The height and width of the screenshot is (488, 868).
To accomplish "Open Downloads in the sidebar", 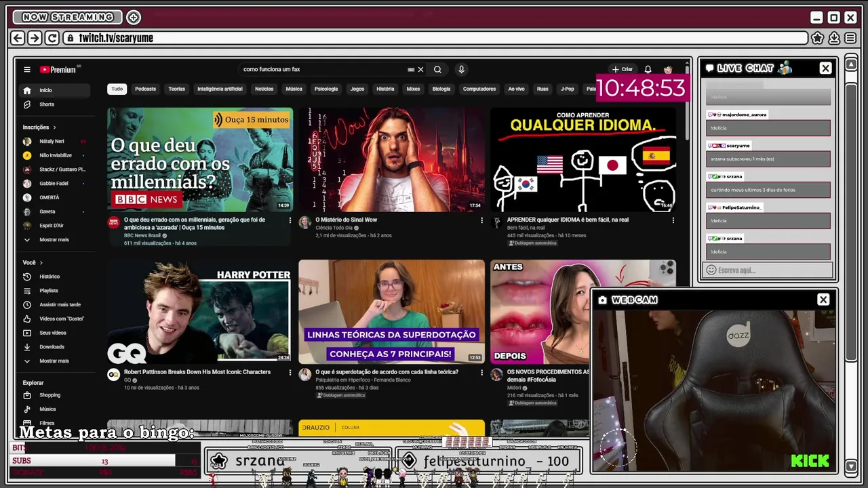I will click(54, 347).
